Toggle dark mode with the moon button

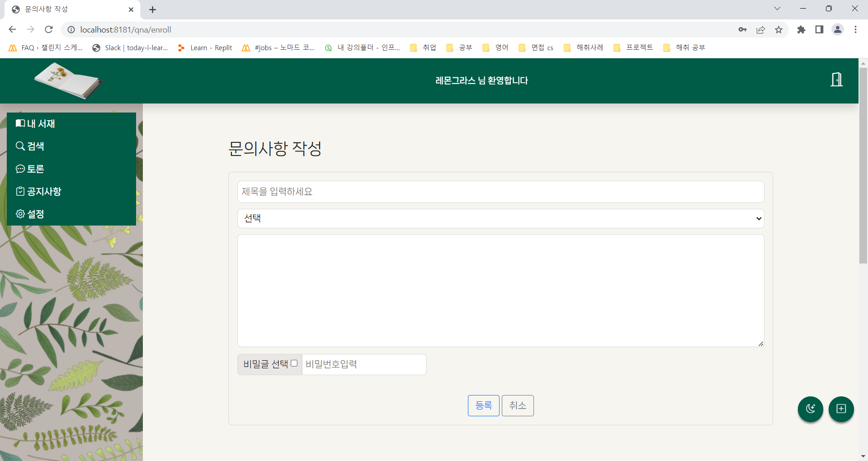pos(810,409)
